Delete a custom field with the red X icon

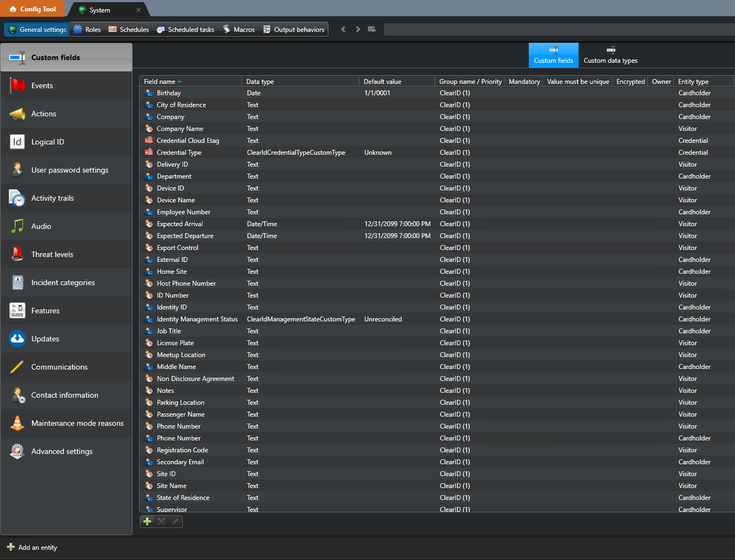pos(161,521)
